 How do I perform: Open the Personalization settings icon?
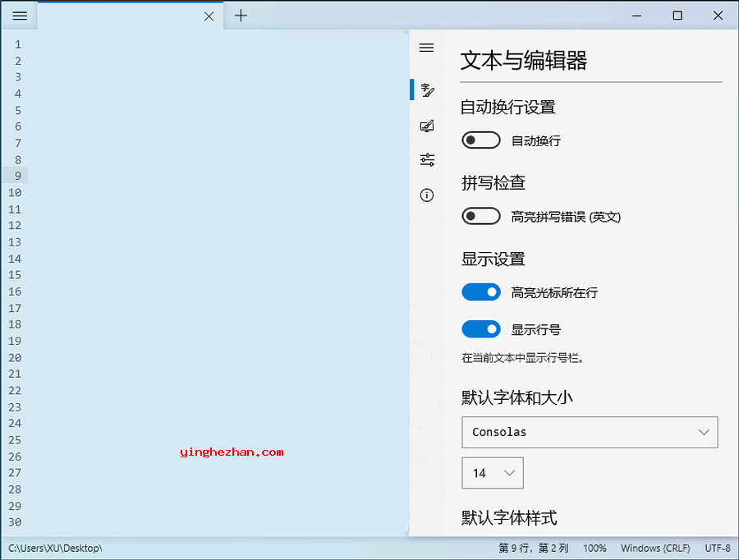click(x=426, y=126)
